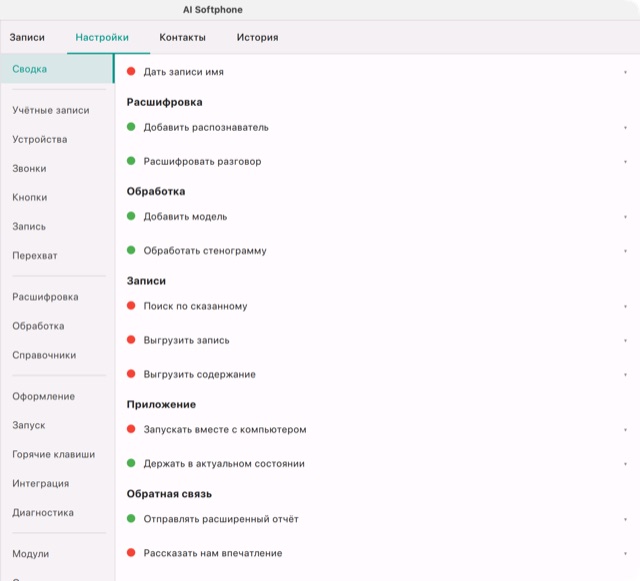The width and height of the screenshot is (640, 581).
Task: Click green dot for Держать в актуальном состоянии
Action: (x=131, y=463)
